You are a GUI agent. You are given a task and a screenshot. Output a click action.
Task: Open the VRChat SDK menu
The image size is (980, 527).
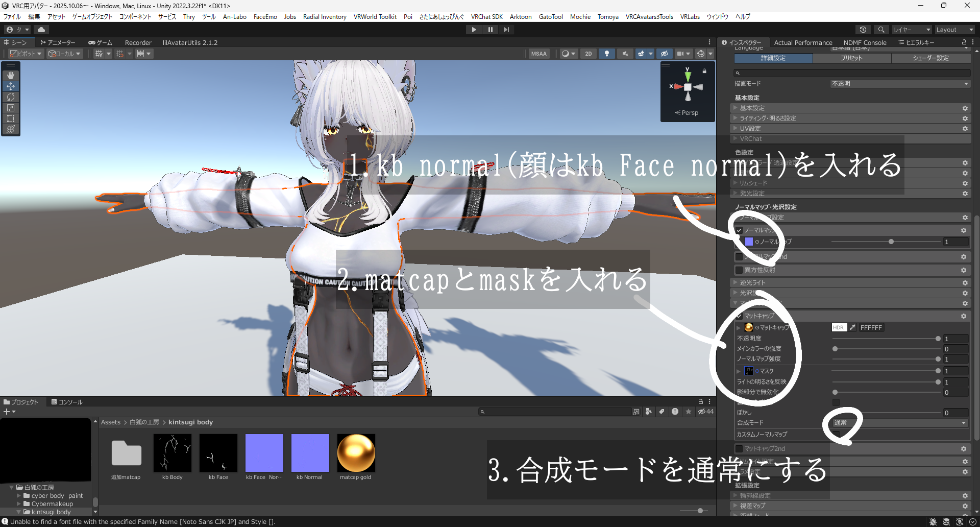point(487,17)
